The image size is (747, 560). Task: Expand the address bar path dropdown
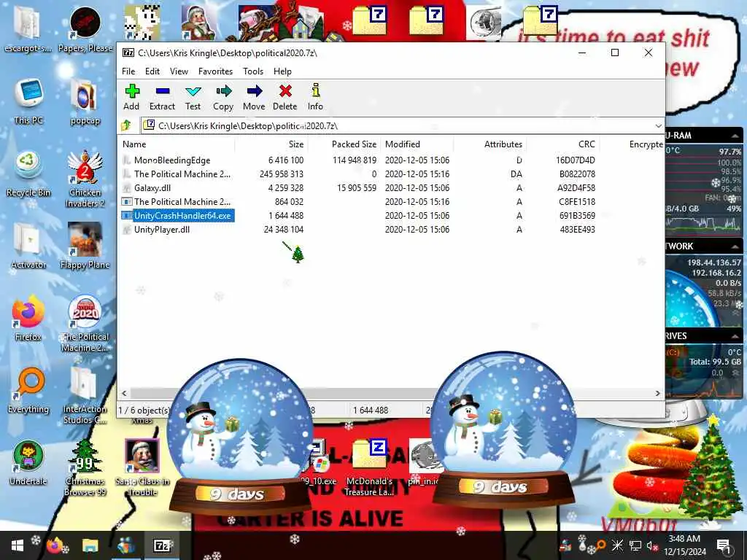tap(658, 125)
